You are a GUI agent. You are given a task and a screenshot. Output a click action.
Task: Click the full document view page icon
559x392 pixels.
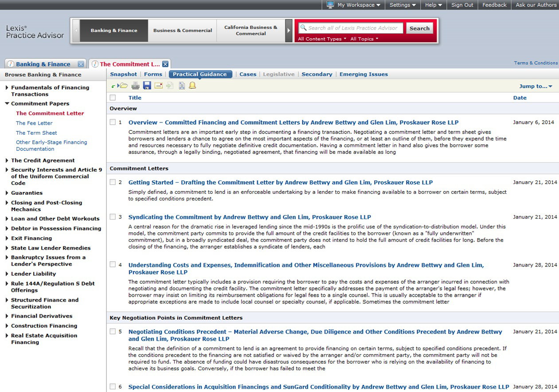[182, 86]
